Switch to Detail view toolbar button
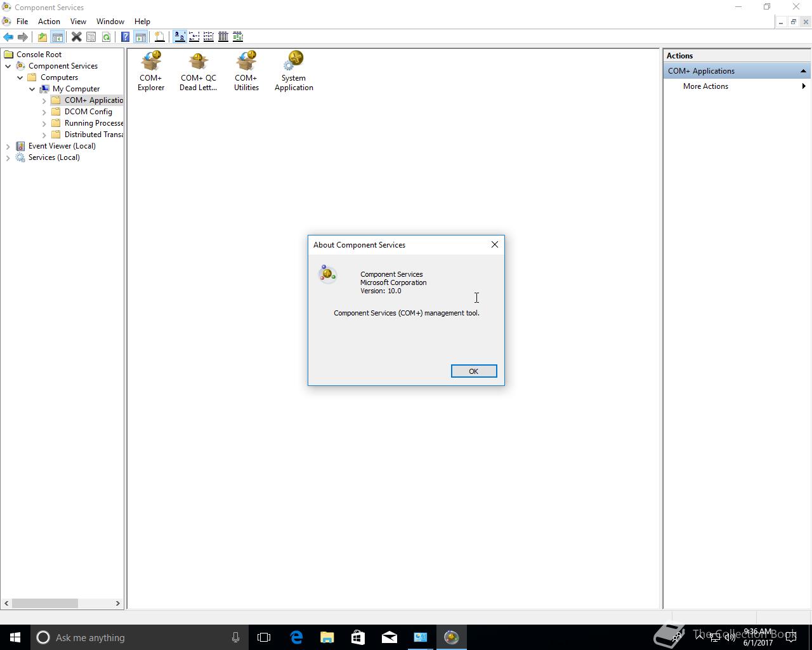Screen dimensions: 812x650 pyautogui.click(x=223, y=37)
